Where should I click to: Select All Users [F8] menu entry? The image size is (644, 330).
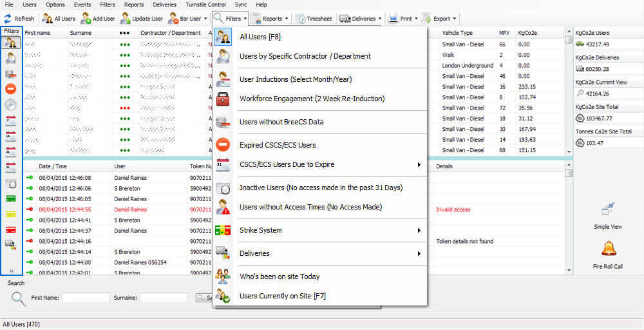(x=260, y=37)
